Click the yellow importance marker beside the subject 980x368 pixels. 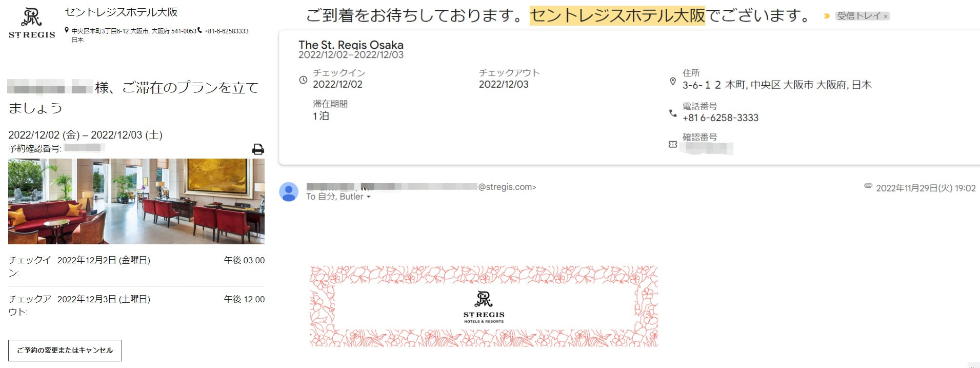827,16
